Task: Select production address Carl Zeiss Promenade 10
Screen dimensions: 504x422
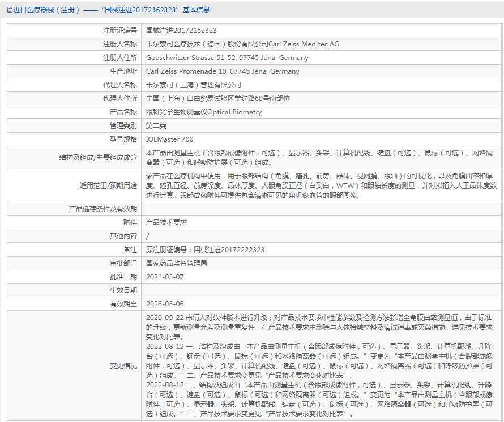Action: coord(223,71)
